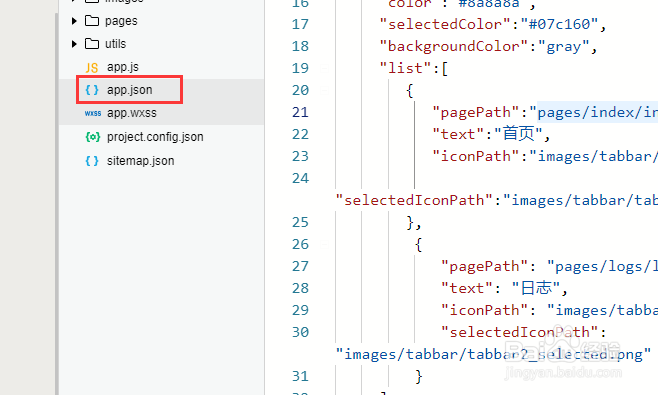Click the braces icon of sitemap.json
The width and height of the screenshot is (658, 395).
(x=92, y=161)
